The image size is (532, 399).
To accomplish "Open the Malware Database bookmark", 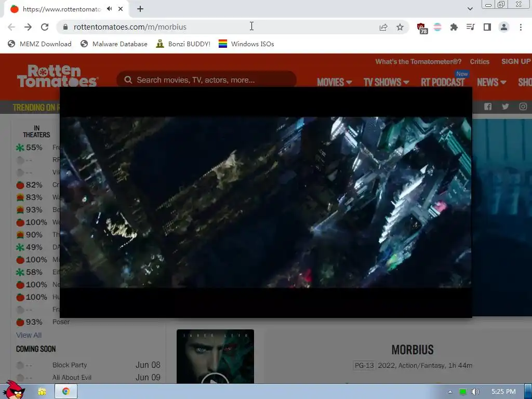I will [114, 44].
